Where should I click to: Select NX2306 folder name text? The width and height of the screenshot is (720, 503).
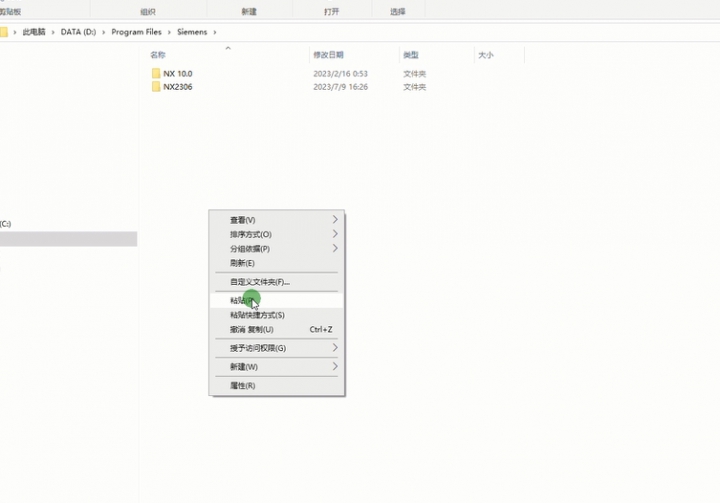pyautogui.click(x=178, y=87)
